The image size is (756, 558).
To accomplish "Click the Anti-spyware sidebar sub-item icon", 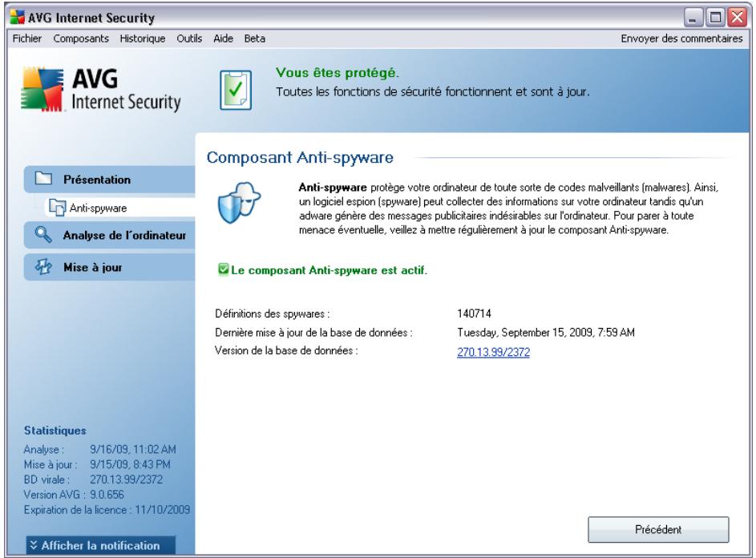I will point(57,208).
